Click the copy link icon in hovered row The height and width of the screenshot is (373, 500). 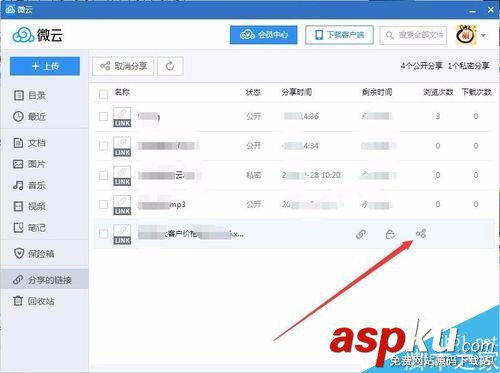coord(361,234)
